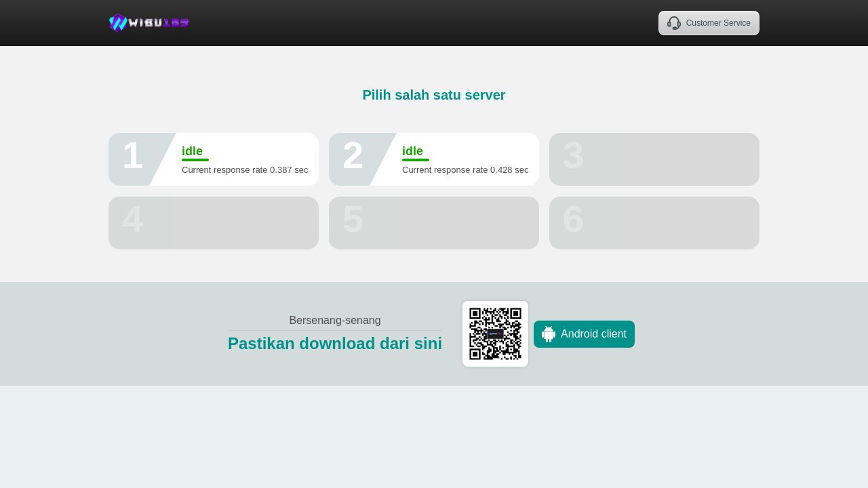Click "Current response rate 0.387 sec" text
The width and height of the screenshot is (868, 488).
point(245,169)
